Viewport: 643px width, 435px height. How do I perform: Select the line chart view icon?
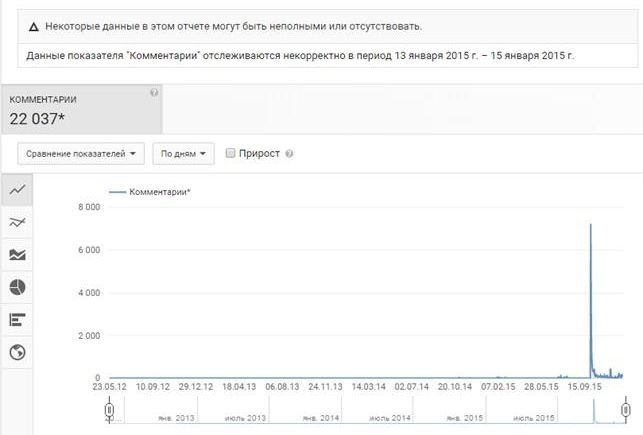click(x=17, y=190)
